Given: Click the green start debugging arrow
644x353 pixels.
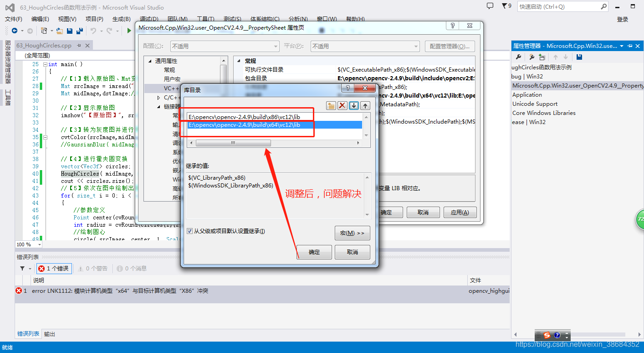Looking at the screenshot, I should (129, 31).
